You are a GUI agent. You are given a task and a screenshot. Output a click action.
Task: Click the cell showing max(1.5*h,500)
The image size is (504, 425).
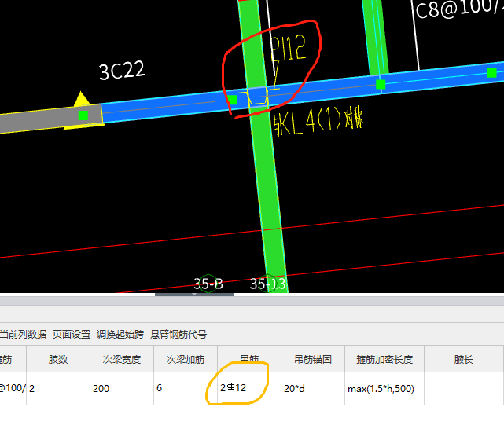click(x=384, y=389)
